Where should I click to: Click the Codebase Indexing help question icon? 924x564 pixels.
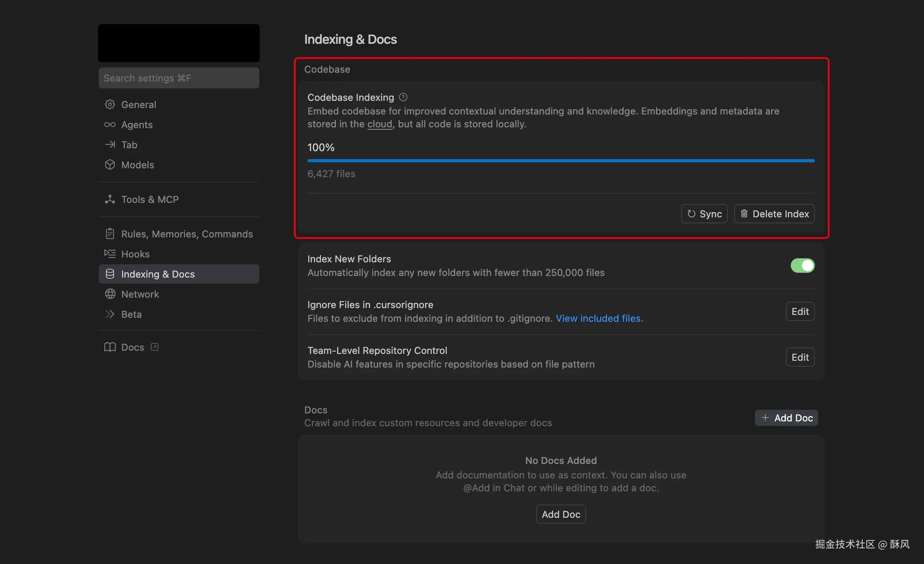(403, 97)
